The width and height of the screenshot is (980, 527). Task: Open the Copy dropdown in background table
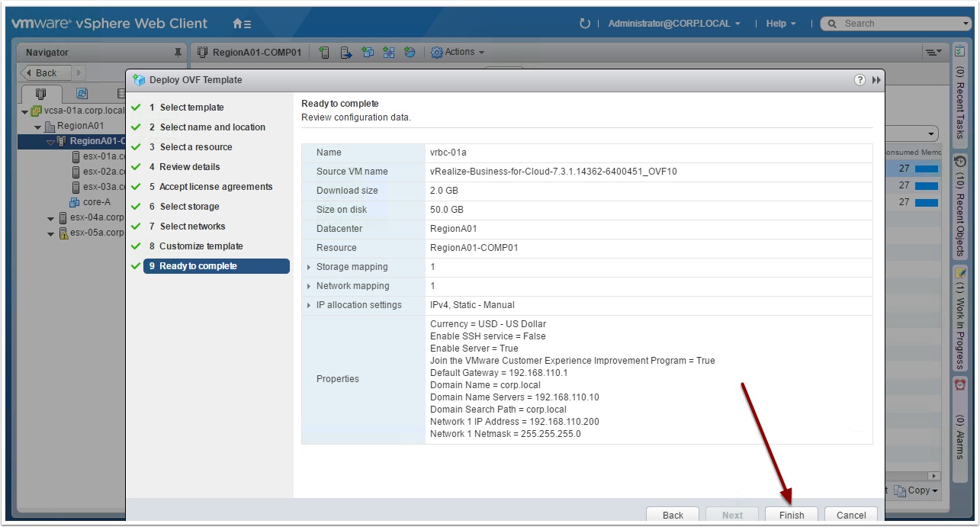tap(916, 490)
